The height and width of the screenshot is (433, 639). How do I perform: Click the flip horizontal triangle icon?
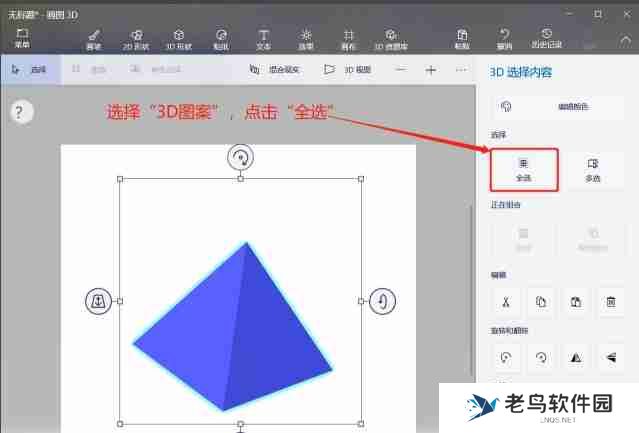tap(576, 358)
